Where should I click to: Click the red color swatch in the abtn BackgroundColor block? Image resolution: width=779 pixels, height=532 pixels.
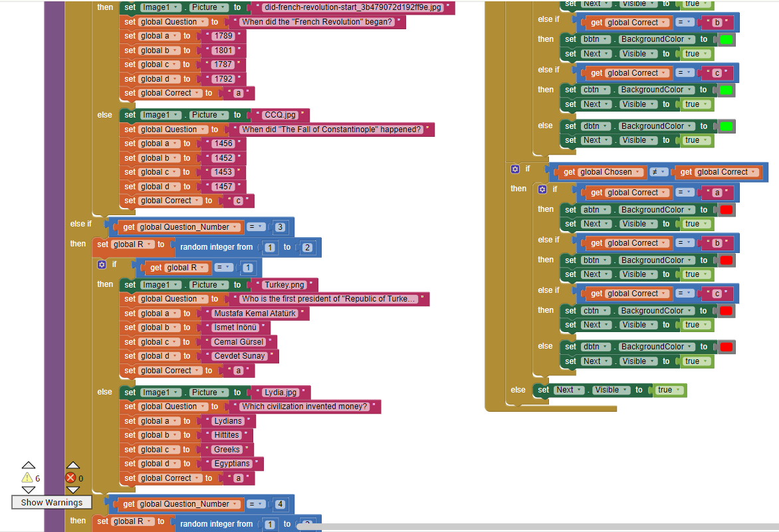coord(726,209)
